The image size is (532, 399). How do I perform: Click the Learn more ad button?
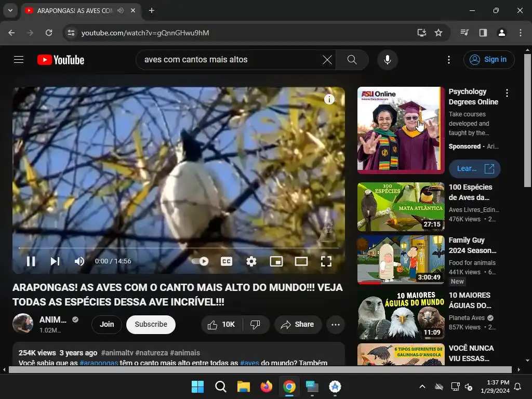pyautogui.click(x=474, y=169)
